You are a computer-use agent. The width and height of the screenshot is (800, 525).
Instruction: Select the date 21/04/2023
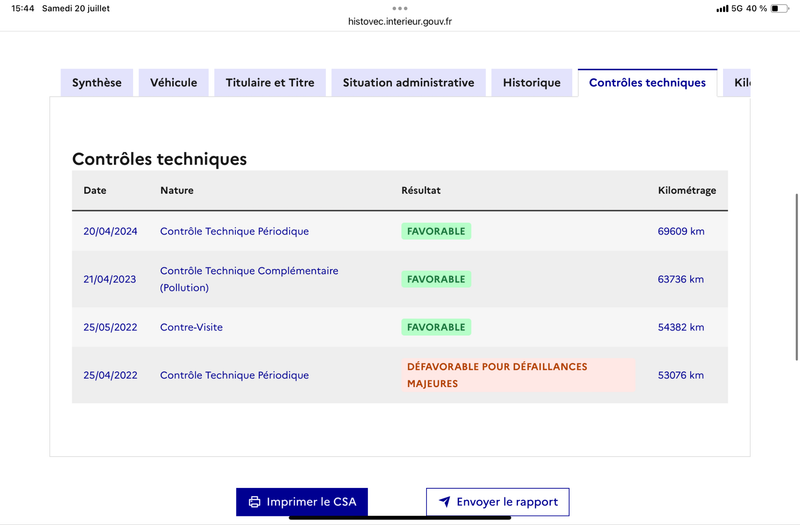click(110, 279)
